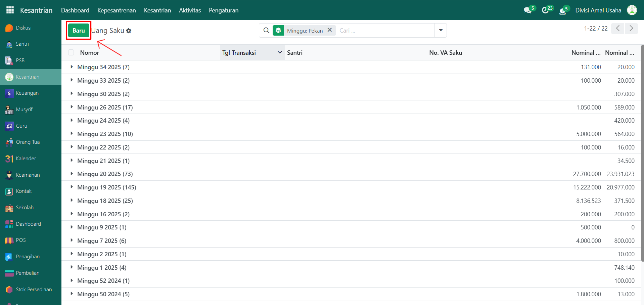The width and height of the screenshot is (644, 305).
Task: Click the search magnifier icon
Action: click(x=266, y=31)
